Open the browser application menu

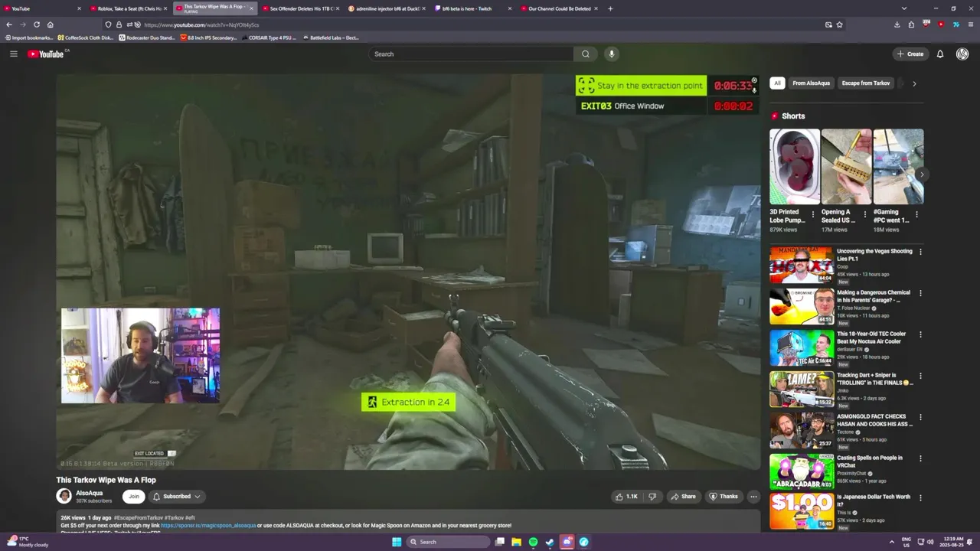pos(970,24)
